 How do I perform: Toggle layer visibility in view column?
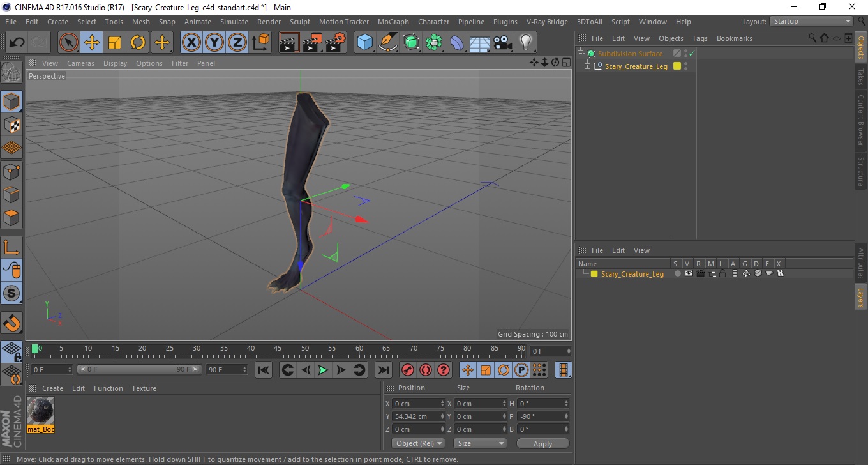(x=689, y=273)
